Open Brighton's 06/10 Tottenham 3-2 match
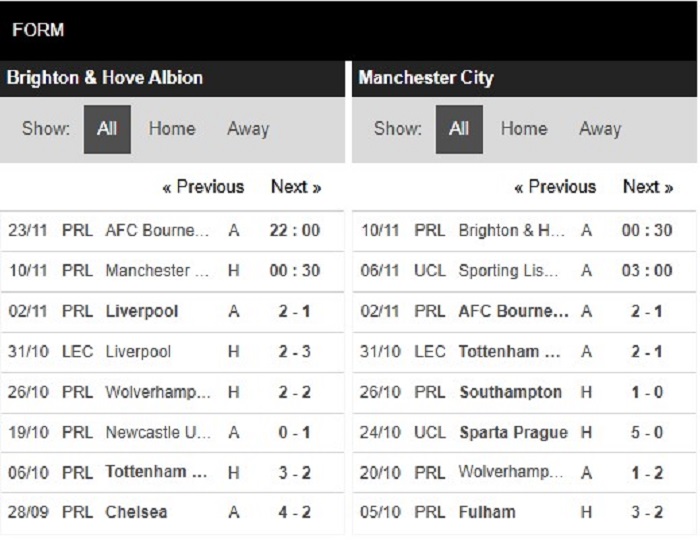The image size is (700, 542). click(x=172, y=472)
